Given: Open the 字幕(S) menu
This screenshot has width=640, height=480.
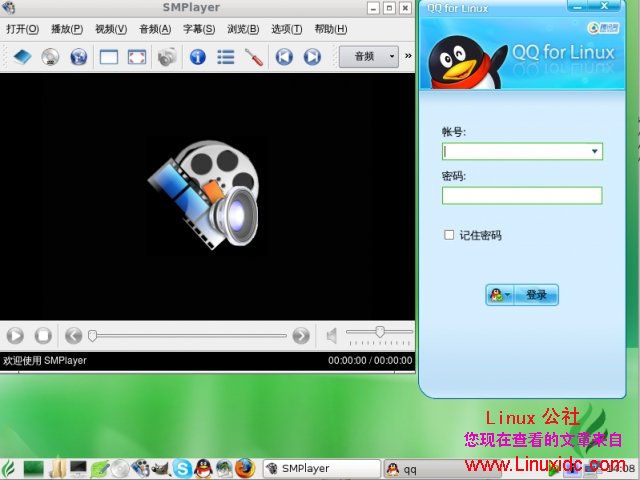Looking at the screenshot, I should [199, 29].
